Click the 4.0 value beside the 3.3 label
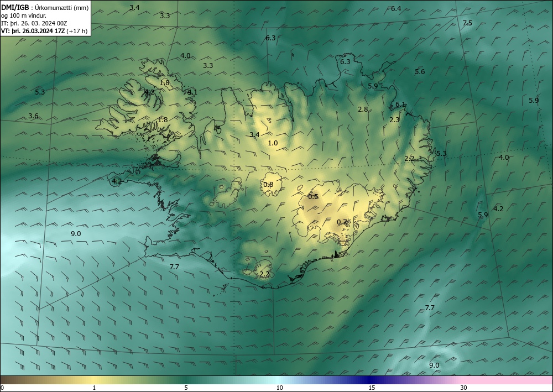Screen dimensions: 553x392 coord(185,56)
